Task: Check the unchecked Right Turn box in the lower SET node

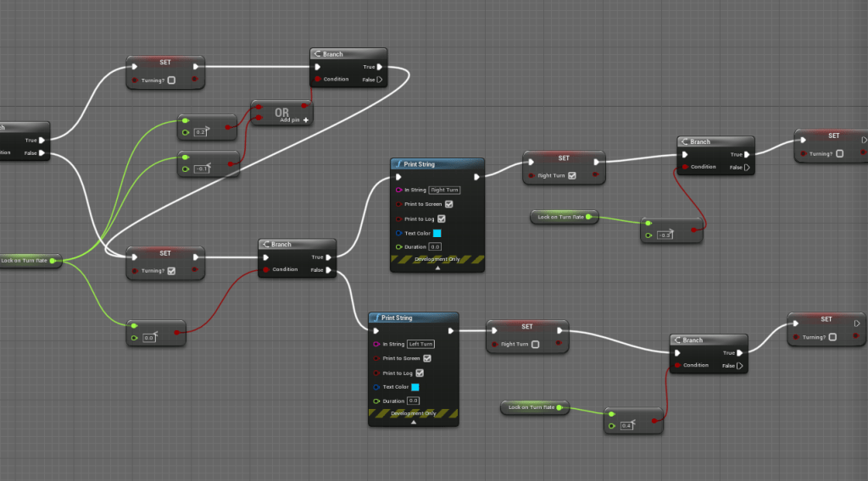Action: point(535,345)
